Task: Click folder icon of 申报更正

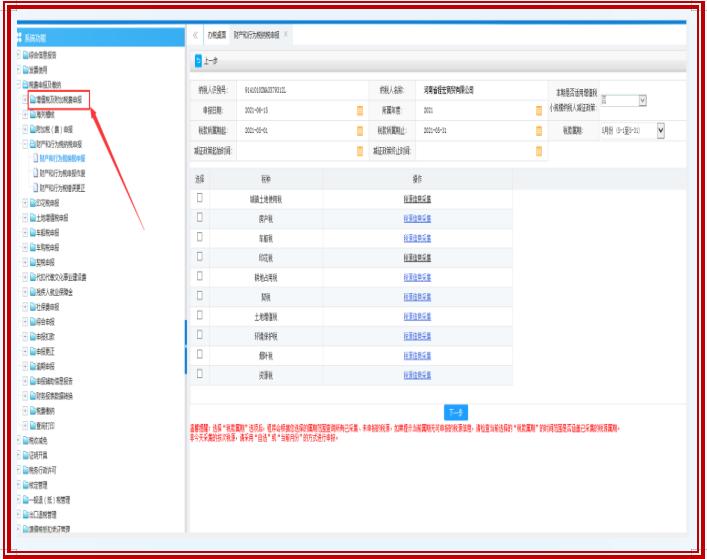Action: (32, 351)
